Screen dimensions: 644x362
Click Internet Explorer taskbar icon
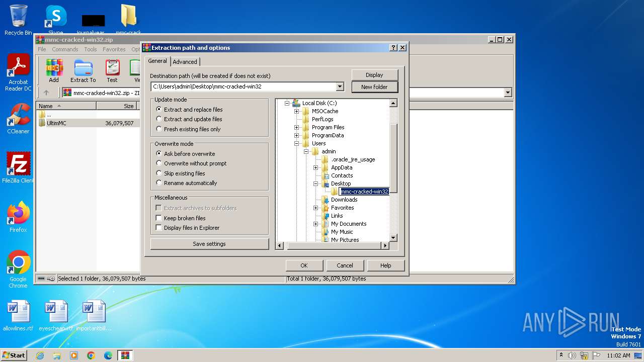pos(40,355)
